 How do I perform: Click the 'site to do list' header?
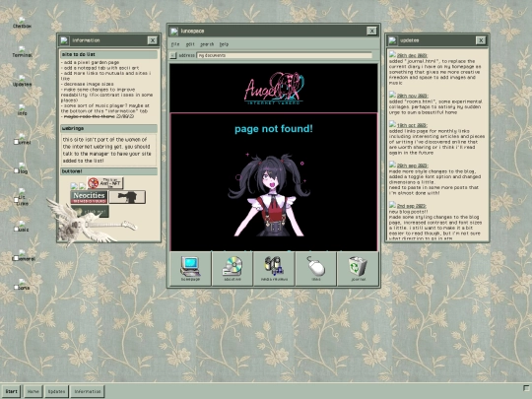tap(108, 54)
